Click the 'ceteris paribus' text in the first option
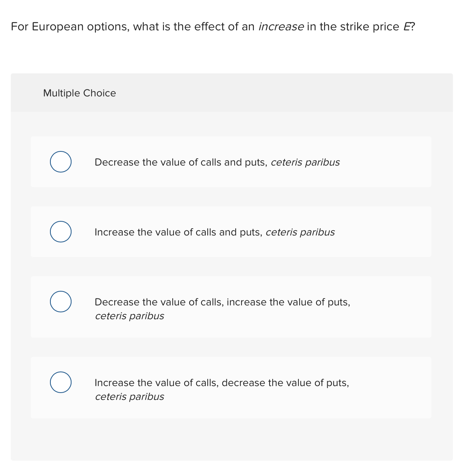This screenshot has height=471, width=476. (305, 162)
